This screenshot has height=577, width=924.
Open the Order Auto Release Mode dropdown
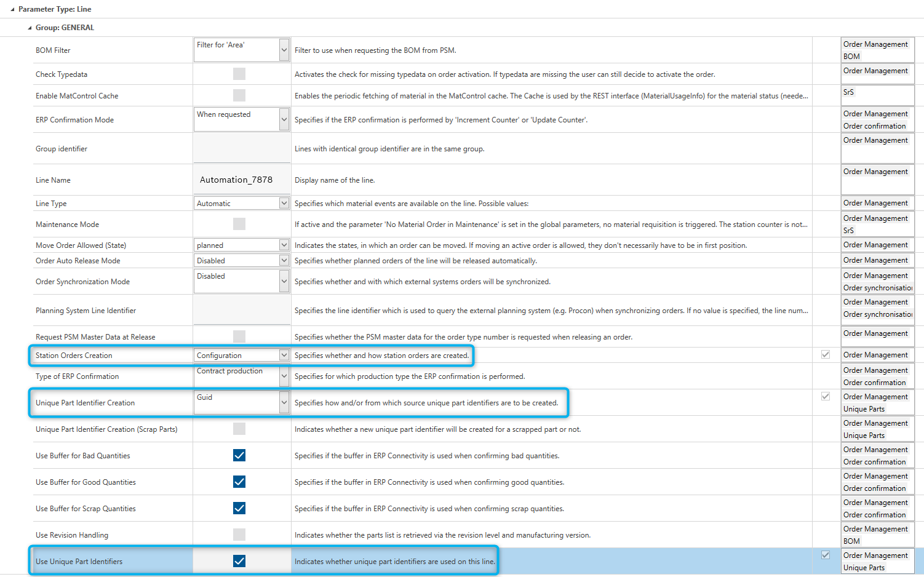pos(284,260)
